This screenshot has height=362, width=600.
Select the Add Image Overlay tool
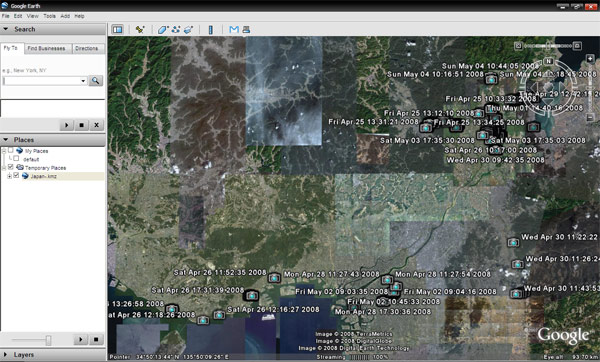pos(189,29)
